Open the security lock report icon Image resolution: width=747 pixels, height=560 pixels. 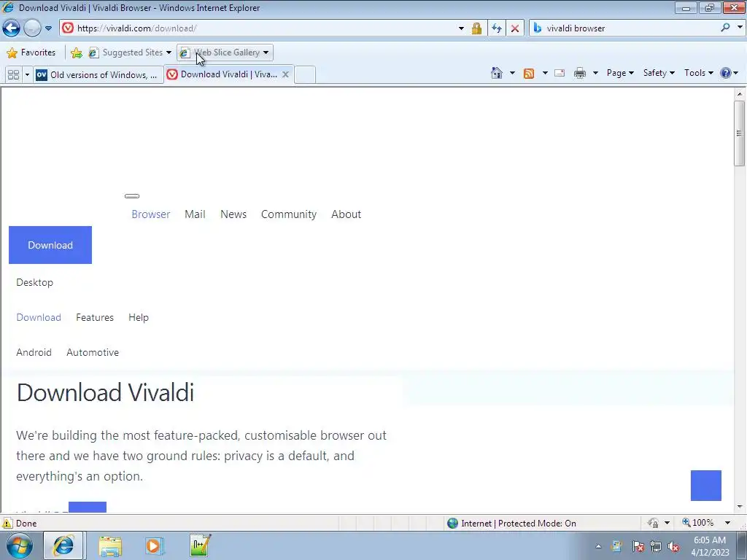[x=476, y=28]
